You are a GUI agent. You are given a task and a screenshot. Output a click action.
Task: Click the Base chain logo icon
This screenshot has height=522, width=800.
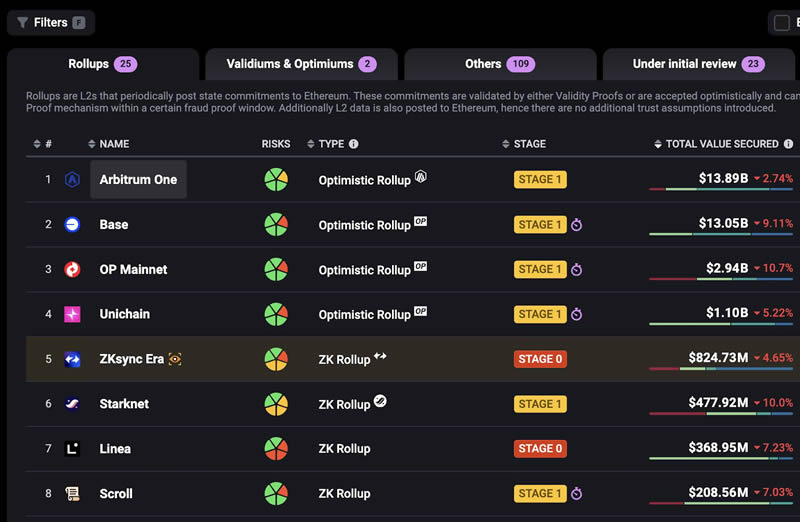point(72,225)
